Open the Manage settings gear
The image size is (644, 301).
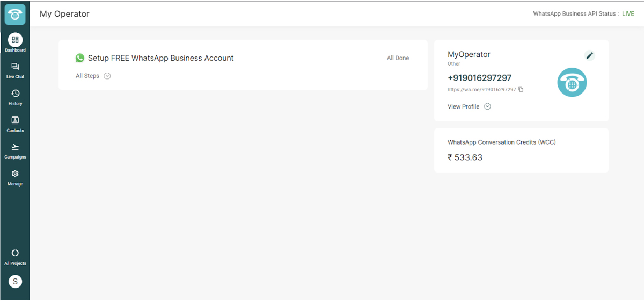[15, 177]
